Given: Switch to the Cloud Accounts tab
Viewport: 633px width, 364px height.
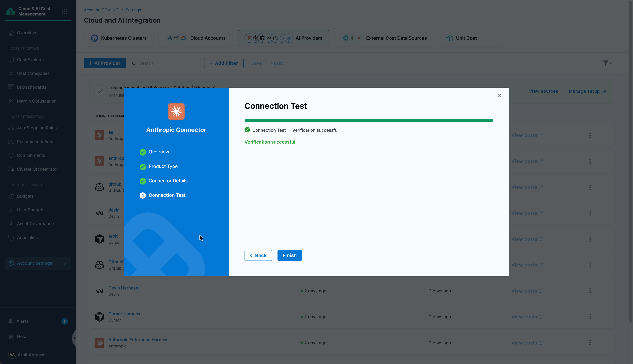Looking at the screenshot, I should 196,38.
